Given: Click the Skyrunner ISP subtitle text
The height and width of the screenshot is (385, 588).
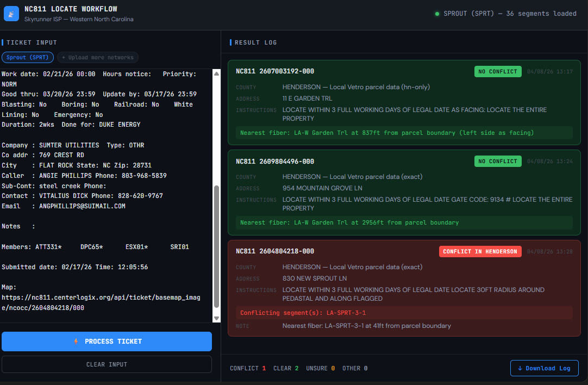Looking at the screenshot, I should pyautogui.click(x=79, y=19).
